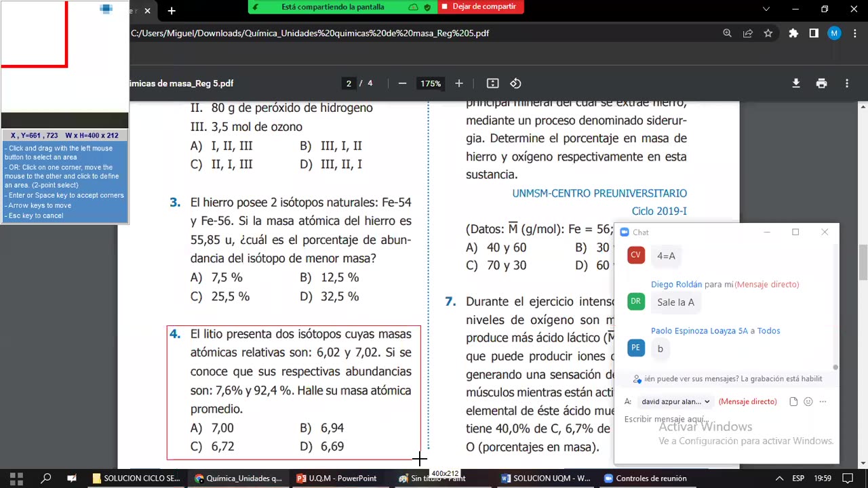This screenshot has height=488, width=868.
Task: Bookmark this page with the star
Action: point(768,33)
